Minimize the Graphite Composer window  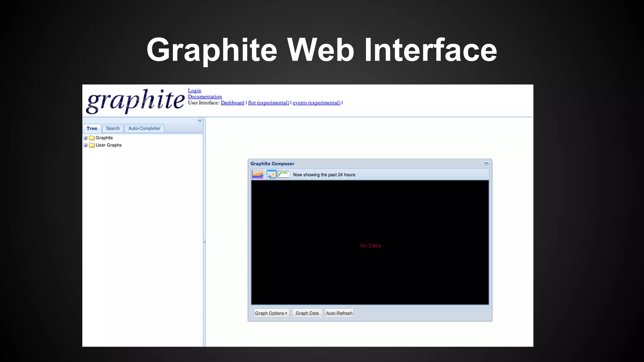[x=486, y=164]
